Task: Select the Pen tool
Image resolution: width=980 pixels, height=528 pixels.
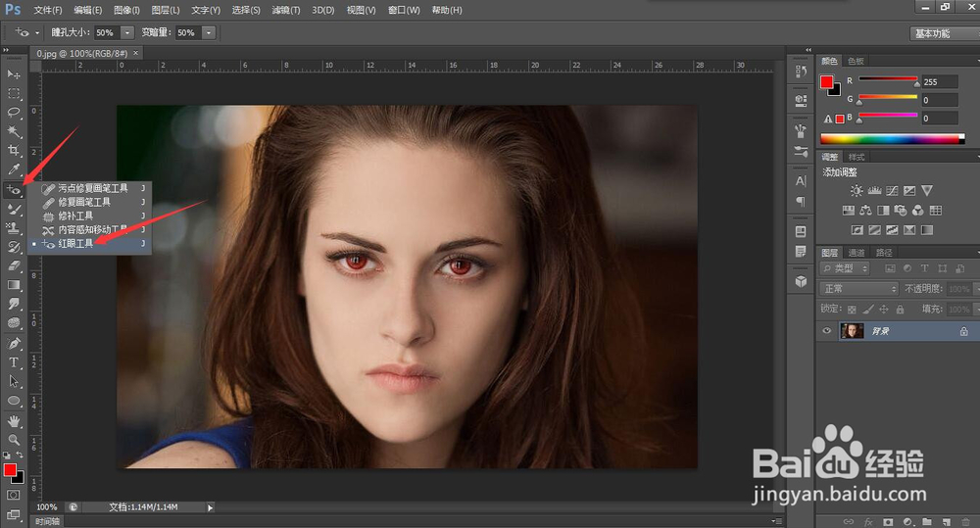Action: click(13, 343)
